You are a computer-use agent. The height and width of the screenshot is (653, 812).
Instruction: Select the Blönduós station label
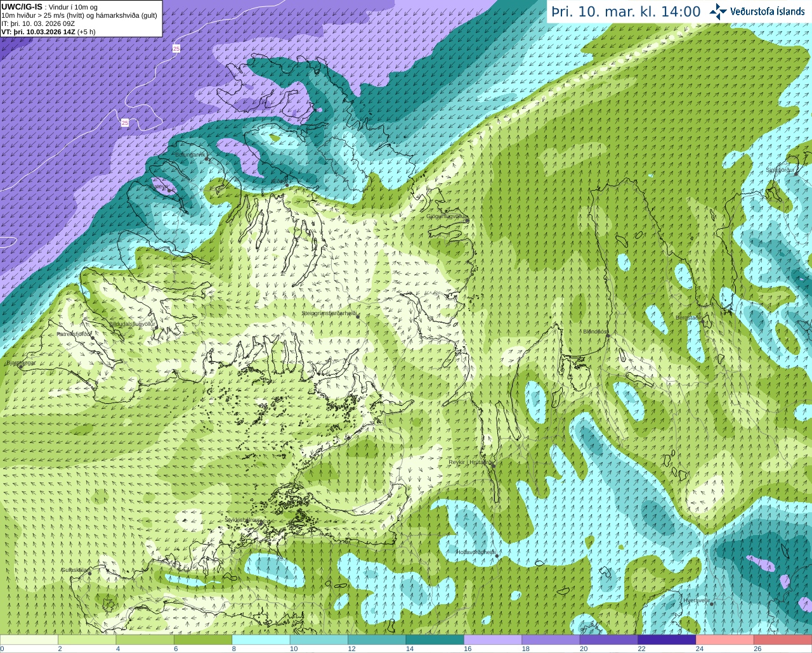click(595, 331)
